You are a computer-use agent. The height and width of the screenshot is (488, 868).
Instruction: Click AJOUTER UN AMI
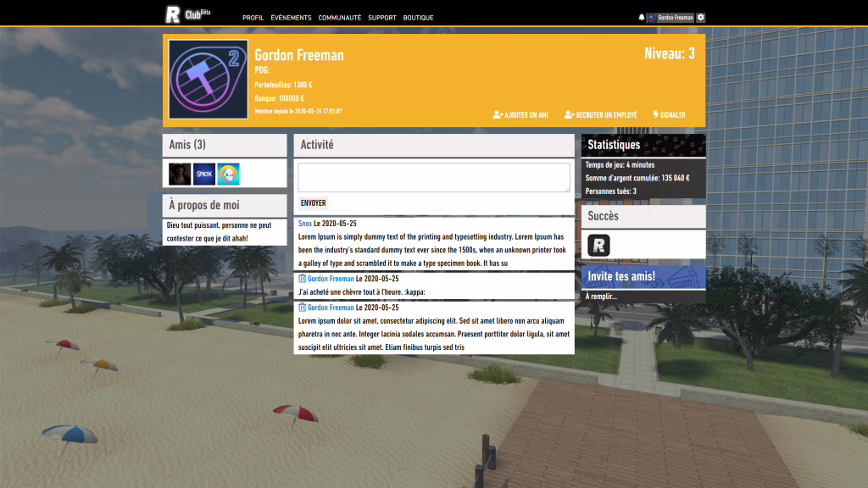(526, 115)
